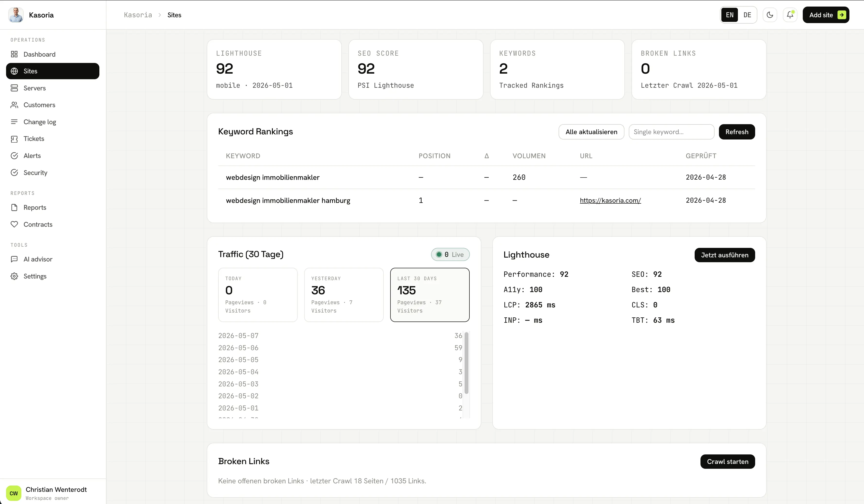Click the Kasoria profile avatar
The width and height of the screenshot is (864, 504).
point(16,15)
